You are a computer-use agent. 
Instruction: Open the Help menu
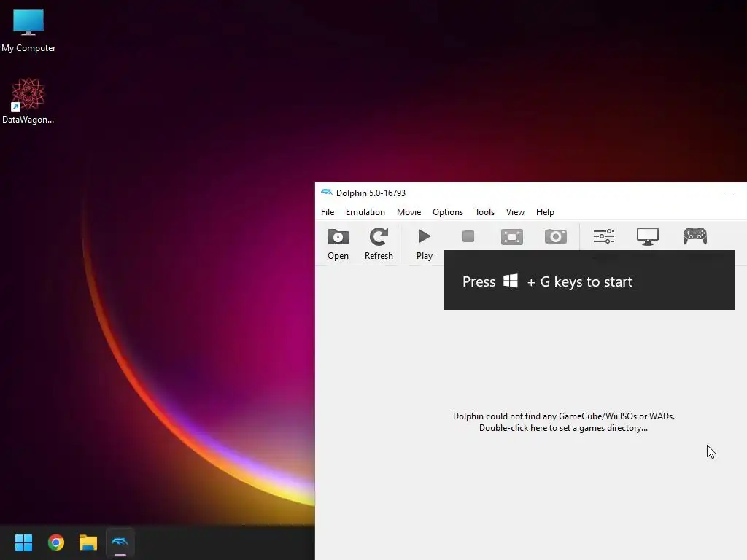tap(545, 212)
